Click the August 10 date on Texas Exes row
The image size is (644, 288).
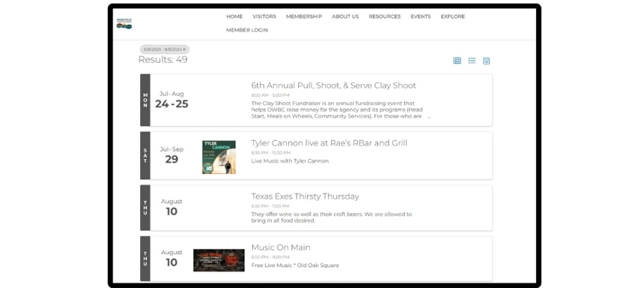click(x=171, y=208)
